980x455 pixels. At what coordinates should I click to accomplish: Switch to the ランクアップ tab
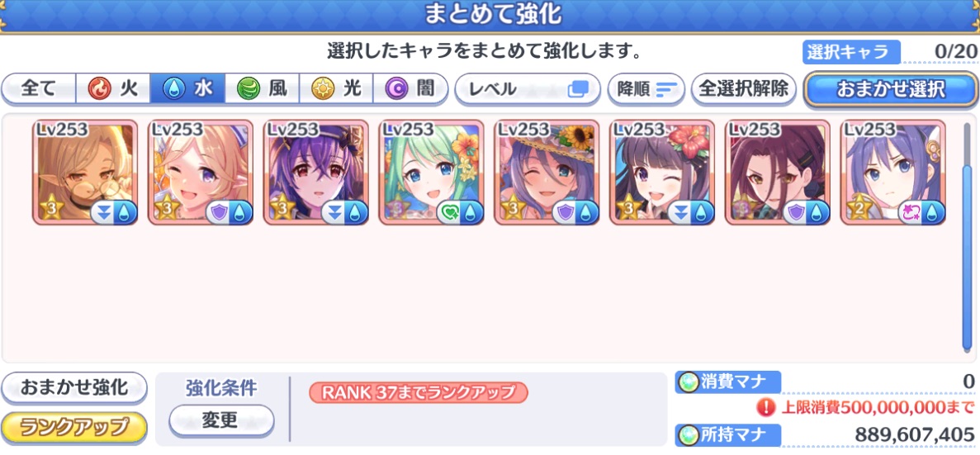click(73, 428)
